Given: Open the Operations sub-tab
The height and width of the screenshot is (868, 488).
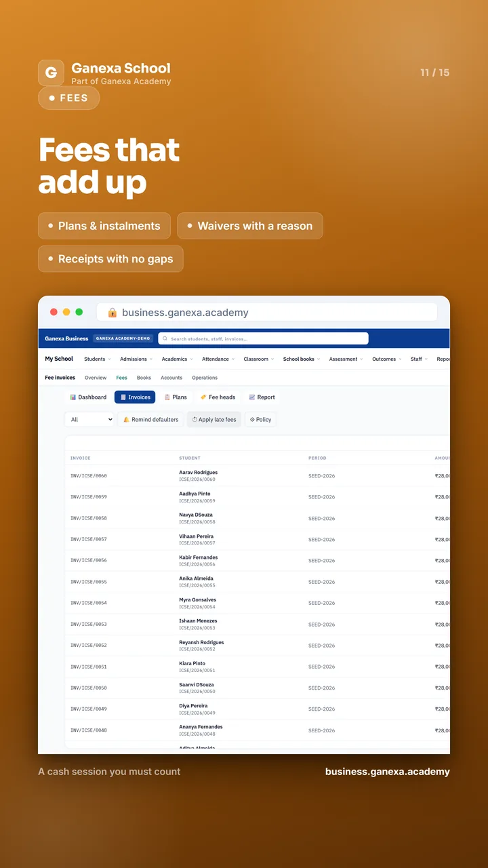Looking at the screenshot, I should coord(205,378).
